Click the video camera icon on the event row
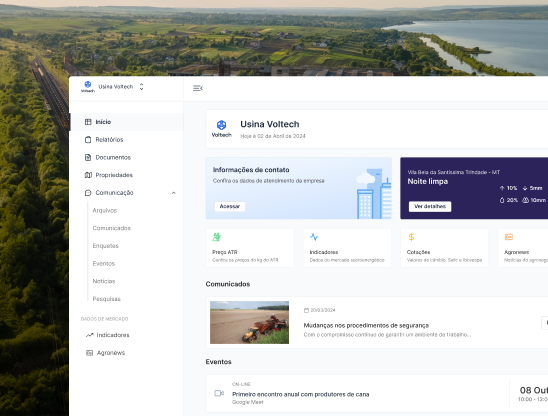The height and width of the screenshot is (416, 548). pyautogui.click(x=219, y=393)
